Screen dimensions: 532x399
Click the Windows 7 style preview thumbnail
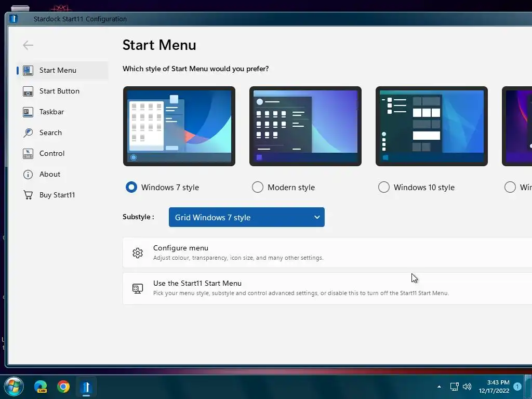(x=179, y=126)
